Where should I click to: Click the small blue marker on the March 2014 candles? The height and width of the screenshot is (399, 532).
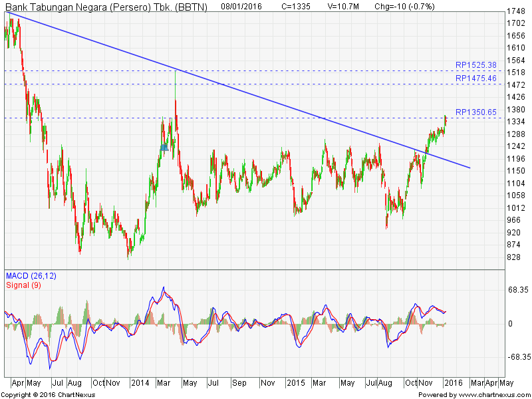pyautogui.click(x=163, y=147)
